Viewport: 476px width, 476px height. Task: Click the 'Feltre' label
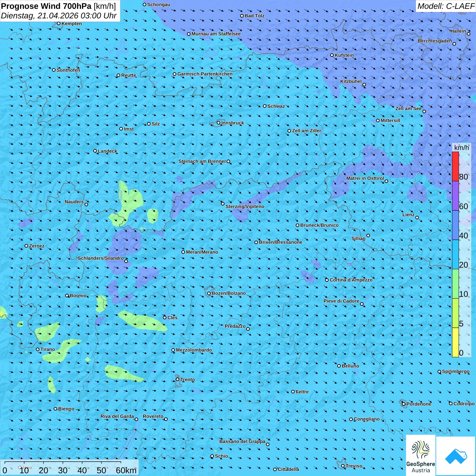tap(302, 392)
